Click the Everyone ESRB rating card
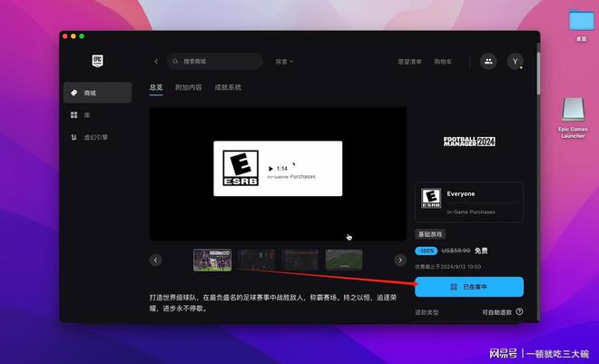This screenshot has width=599, height=364. pyautogui.click(x=469, y=202)
